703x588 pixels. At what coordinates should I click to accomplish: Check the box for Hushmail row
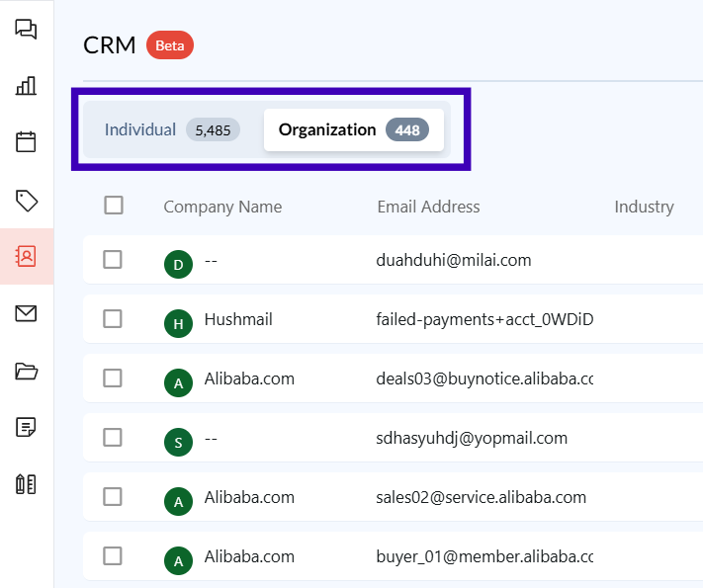[113, 319]
